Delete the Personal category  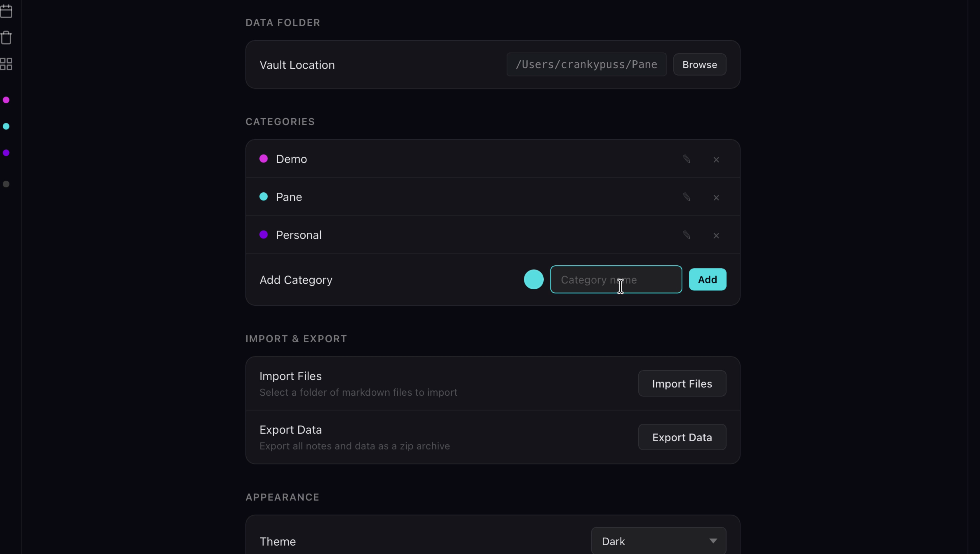click(716, 236)
